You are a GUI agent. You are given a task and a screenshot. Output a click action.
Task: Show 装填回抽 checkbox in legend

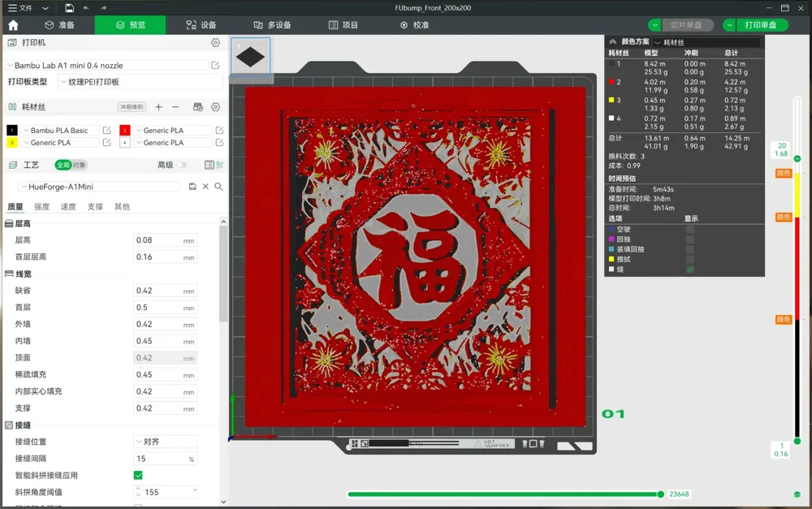[689, 249]
